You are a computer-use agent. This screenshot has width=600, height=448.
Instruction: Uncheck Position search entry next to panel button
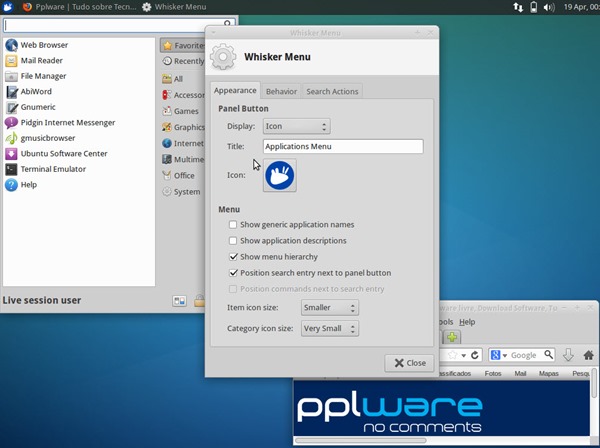[310, 273]
